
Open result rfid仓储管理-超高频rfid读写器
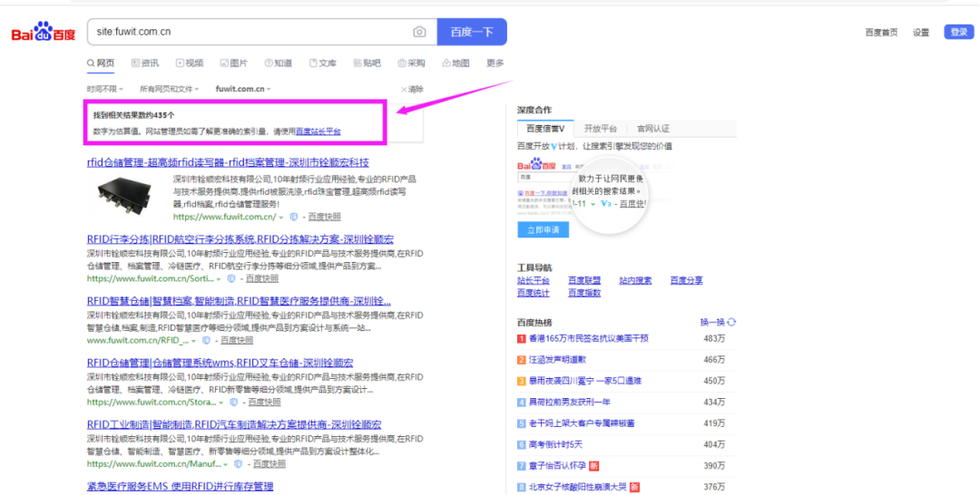point(228,162)
